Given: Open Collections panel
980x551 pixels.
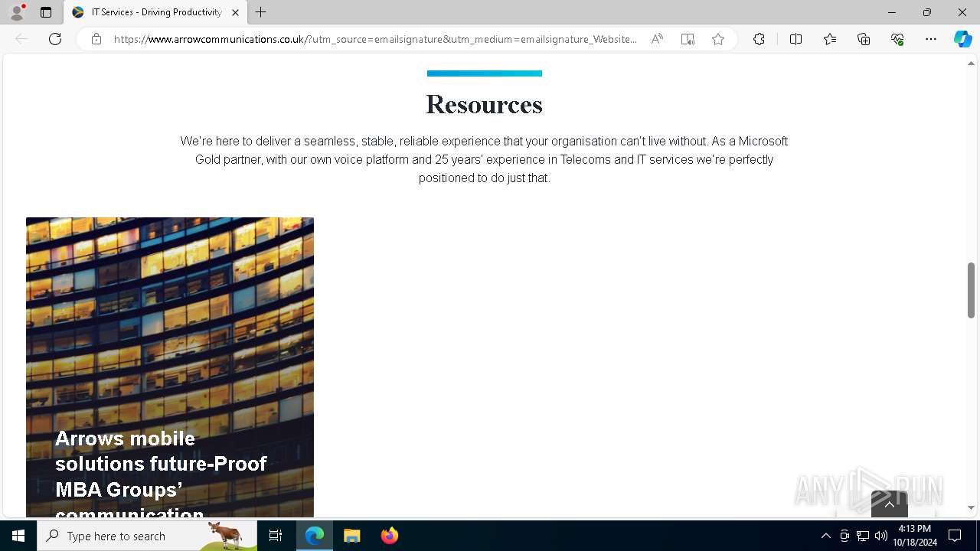Looking at the screenshot, I should point(864,39).
